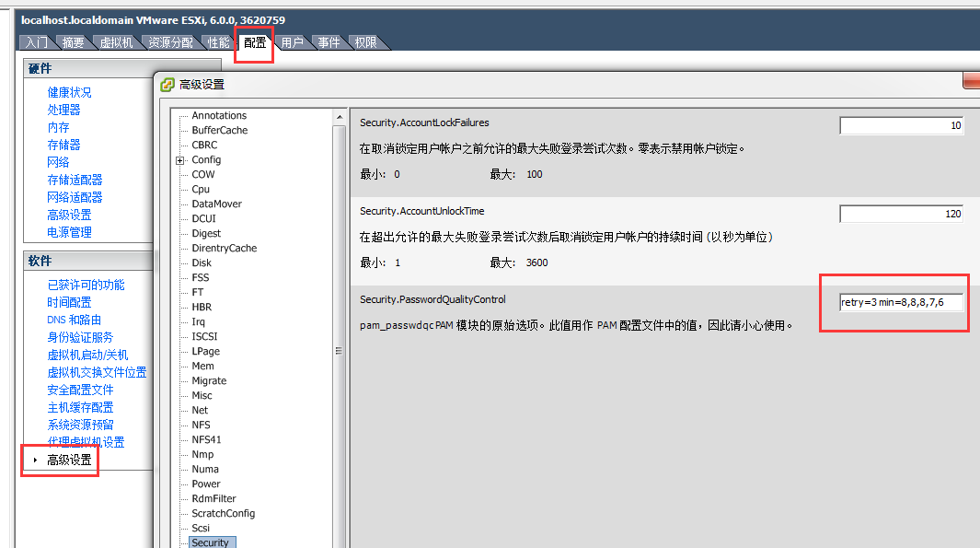Select the 用户 tab
This screenshot has height=548, width=980.
[292, 41]
